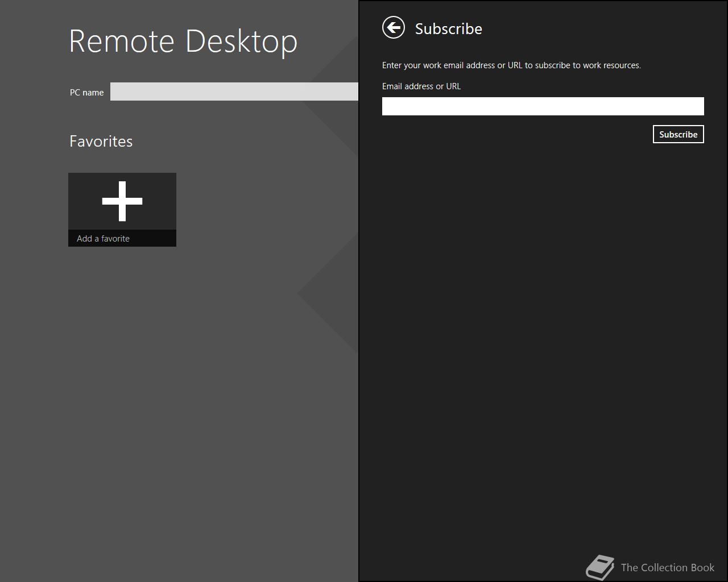
Task: Select the Add a favorite tile
Action: coord(122,210)
